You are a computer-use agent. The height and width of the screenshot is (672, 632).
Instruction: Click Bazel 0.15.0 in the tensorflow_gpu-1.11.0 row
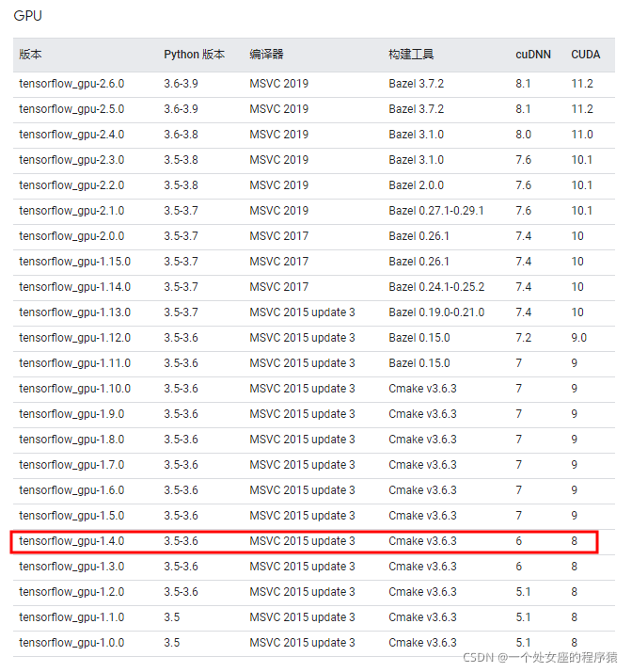419,363
